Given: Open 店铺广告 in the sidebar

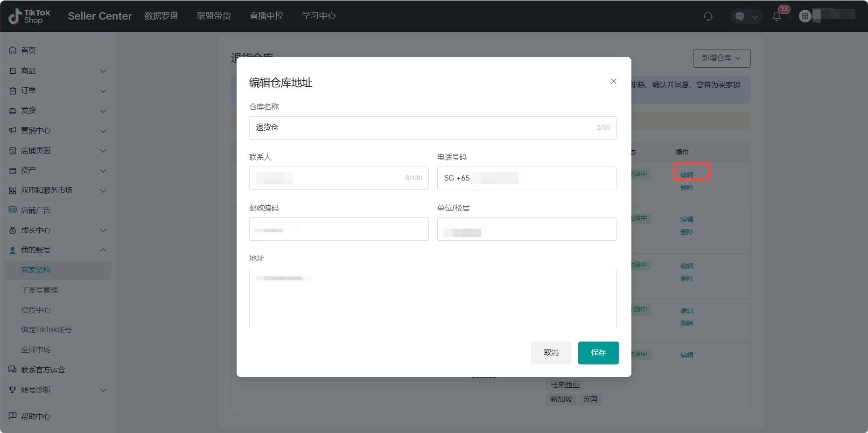Looking at the screenshot, I should point(35,210).
